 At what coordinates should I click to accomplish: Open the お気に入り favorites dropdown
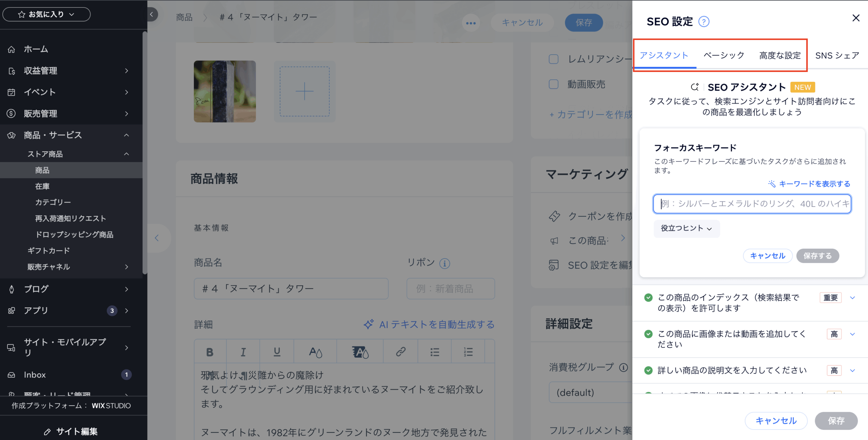click(46, 14)
